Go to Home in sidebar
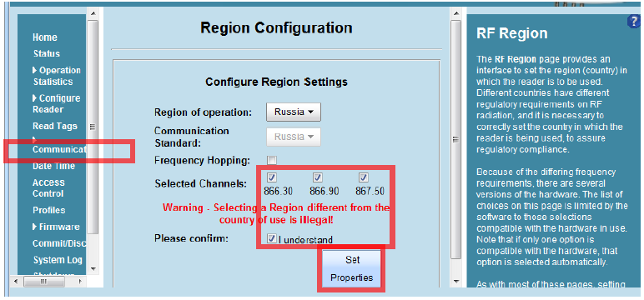 [x=45, y=37]
